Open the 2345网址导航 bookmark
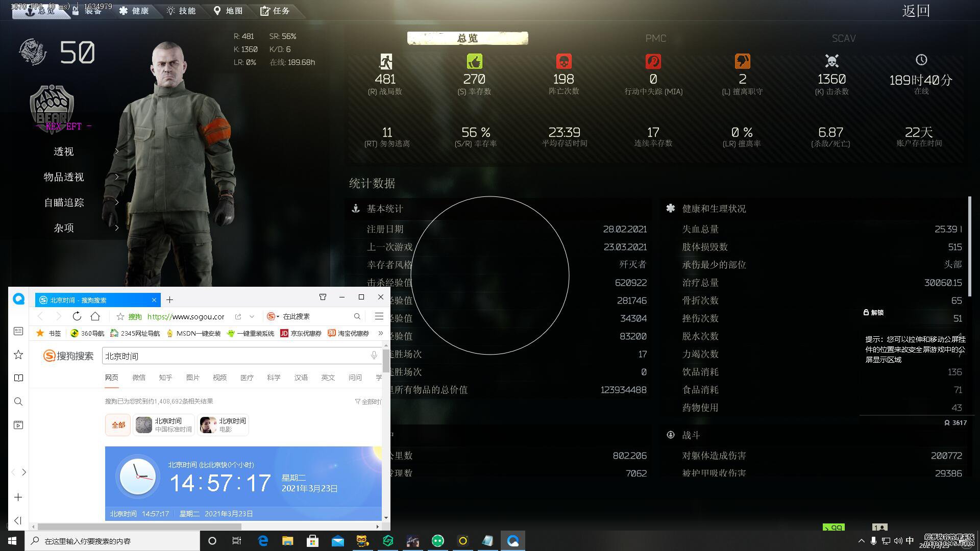Viewport: 980px width, 551px height. pos(135,333)
